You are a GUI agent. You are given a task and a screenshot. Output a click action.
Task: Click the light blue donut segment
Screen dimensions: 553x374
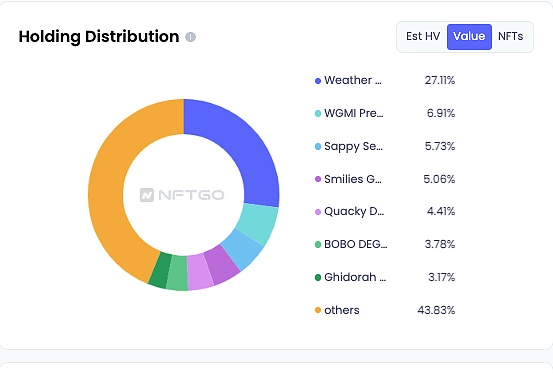[244, 249]
